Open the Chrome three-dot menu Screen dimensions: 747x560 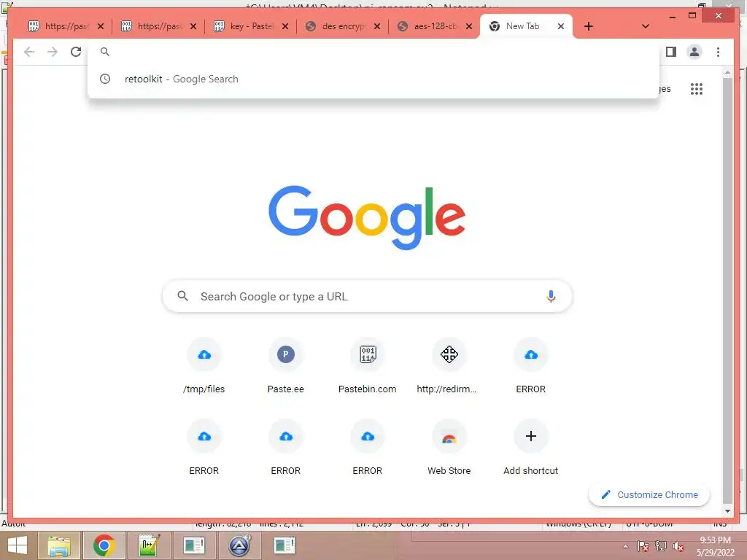coord(718,52)
